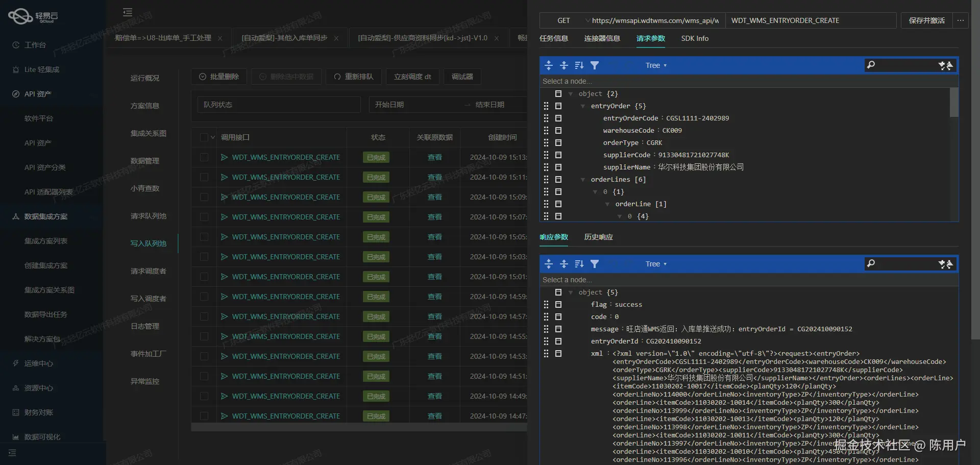Open the 历史响应 tab
This screenshot has width=980, height=465.
(x=598, y=237)
